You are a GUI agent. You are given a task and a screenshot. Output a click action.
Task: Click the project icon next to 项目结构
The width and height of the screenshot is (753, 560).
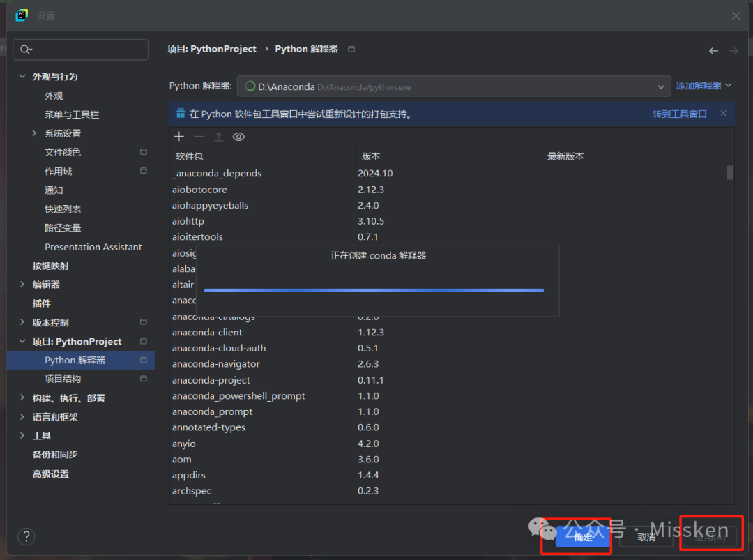click(144, 379)
